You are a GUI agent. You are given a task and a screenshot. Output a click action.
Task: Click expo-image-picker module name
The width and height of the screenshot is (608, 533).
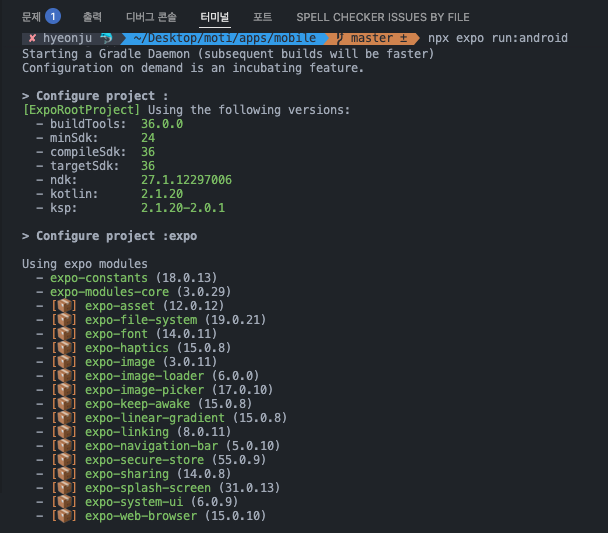click(x=144, y=390)
